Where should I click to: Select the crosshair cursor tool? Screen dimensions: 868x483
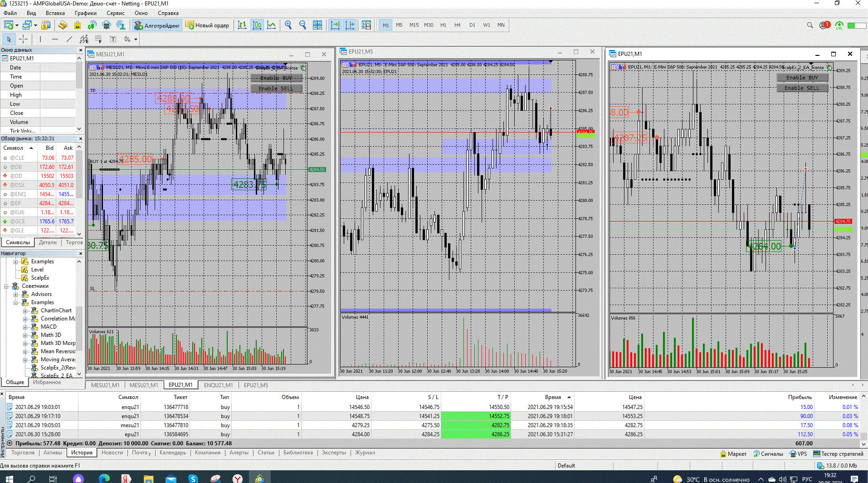pyautogui.click(x=23, y=39)
